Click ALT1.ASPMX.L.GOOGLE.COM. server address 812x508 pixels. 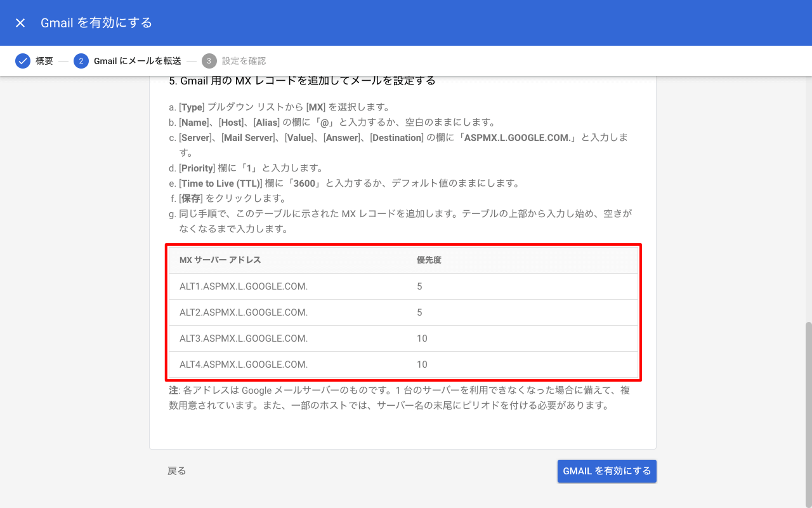pos(244,286)
